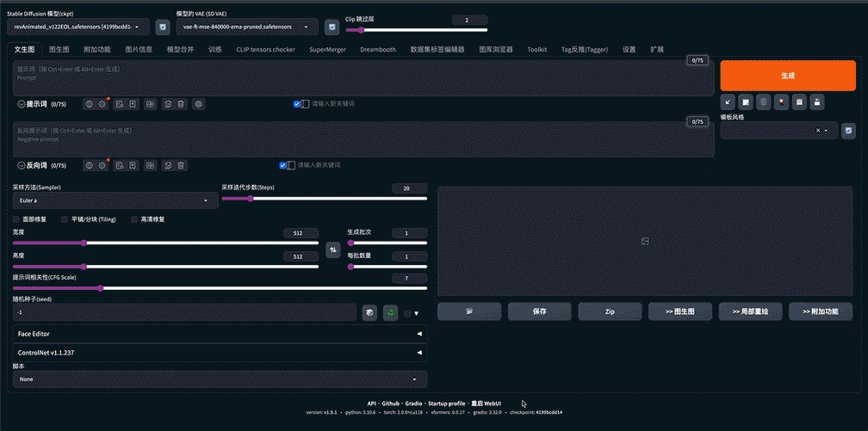
Task: Open the 模板风格 style dropdown arrow
Action: coord(826,131)
